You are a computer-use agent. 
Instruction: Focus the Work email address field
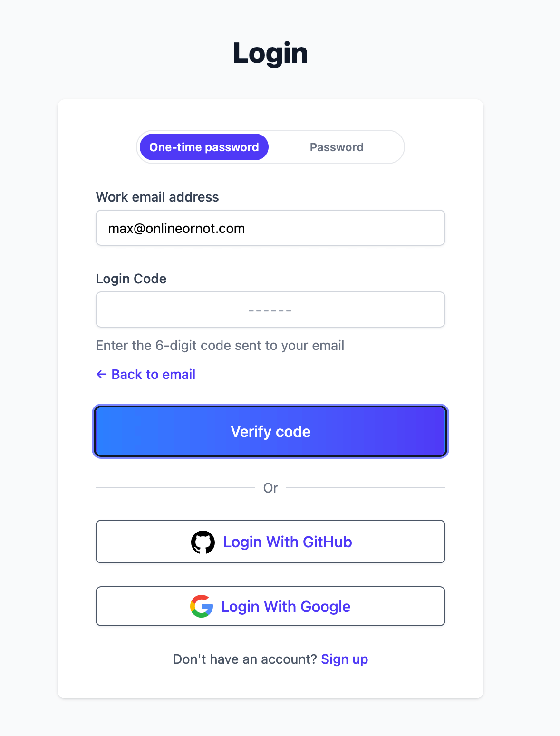click(270, 228)
